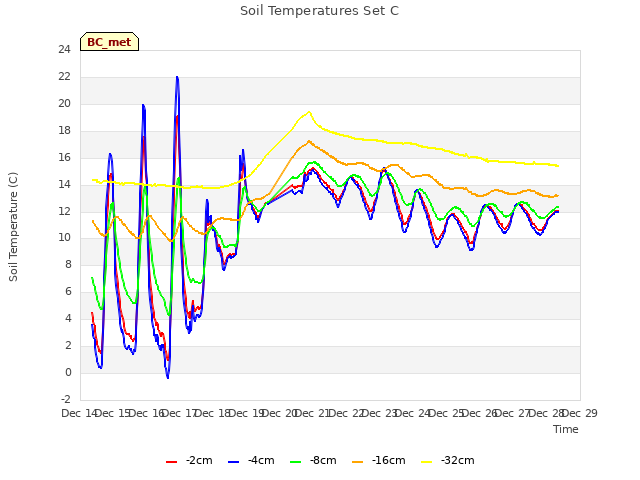Click the blue line peak near 22 degrees
Viewport: 640px width, 480px height.
pos(177,77)
